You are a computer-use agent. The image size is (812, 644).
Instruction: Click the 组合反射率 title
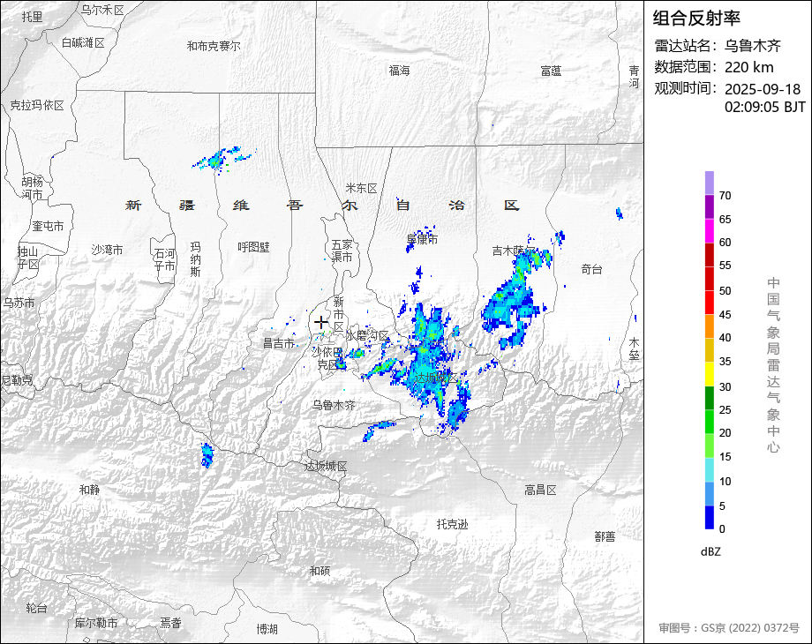[x=696, y=19]
